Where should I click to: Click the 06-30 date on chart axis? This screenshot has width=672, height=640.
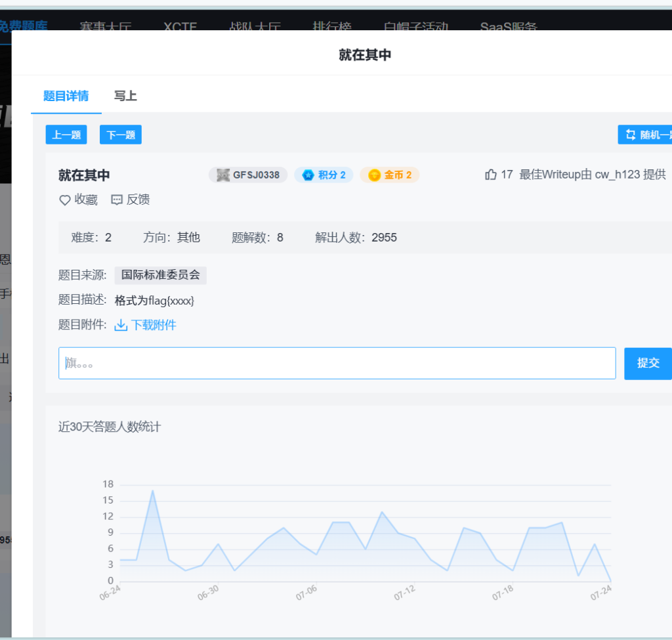(x=208, y=593)
